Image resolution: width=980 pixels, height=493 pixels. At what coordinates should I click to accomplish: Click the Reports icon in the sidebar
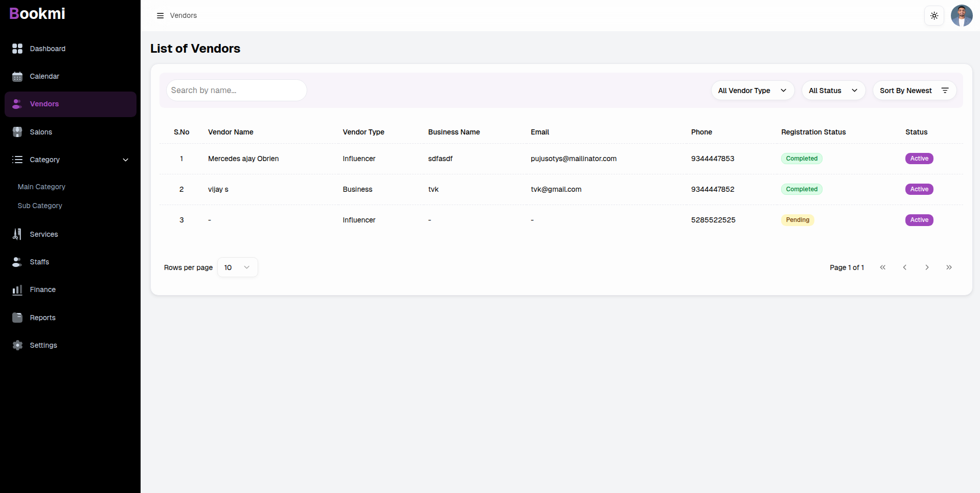17,318
